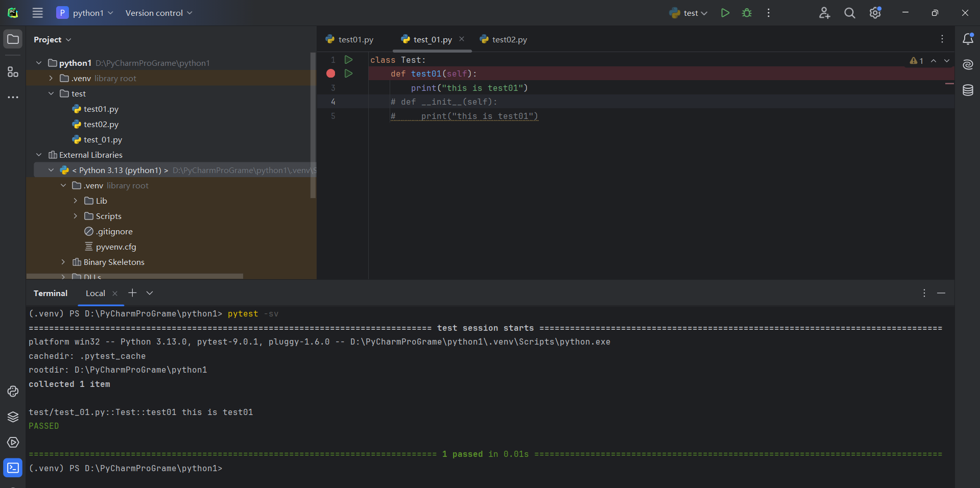
Task: Expand Binary Skeletons node
Action: click(x=63, y=262)
